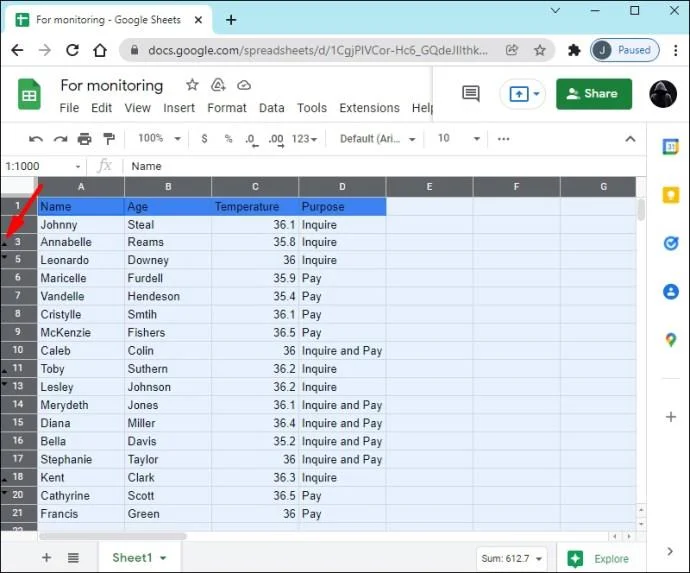
Task: Click the Print icon
Action: tap(84, 139)
